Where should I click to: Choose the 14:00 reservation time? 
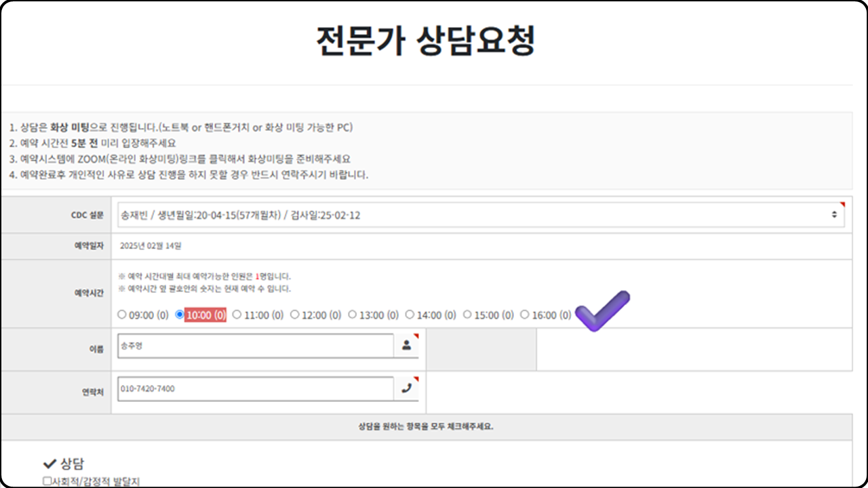410,315
